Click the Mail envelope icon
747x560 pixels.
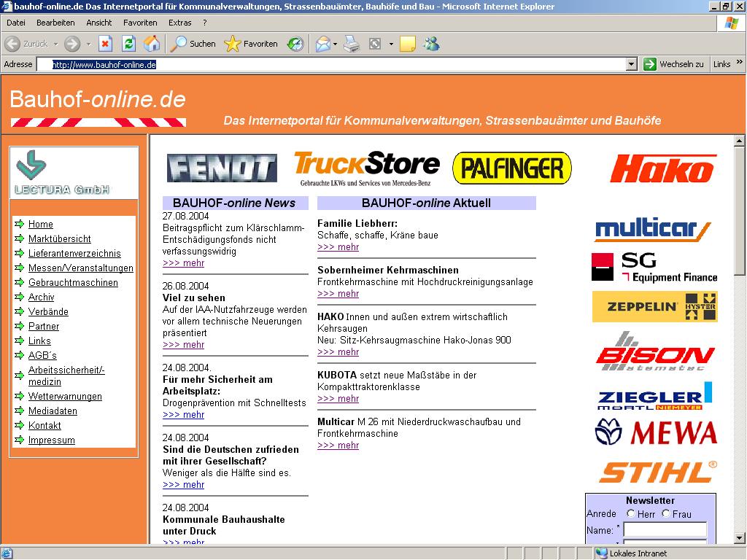point(322,44)
